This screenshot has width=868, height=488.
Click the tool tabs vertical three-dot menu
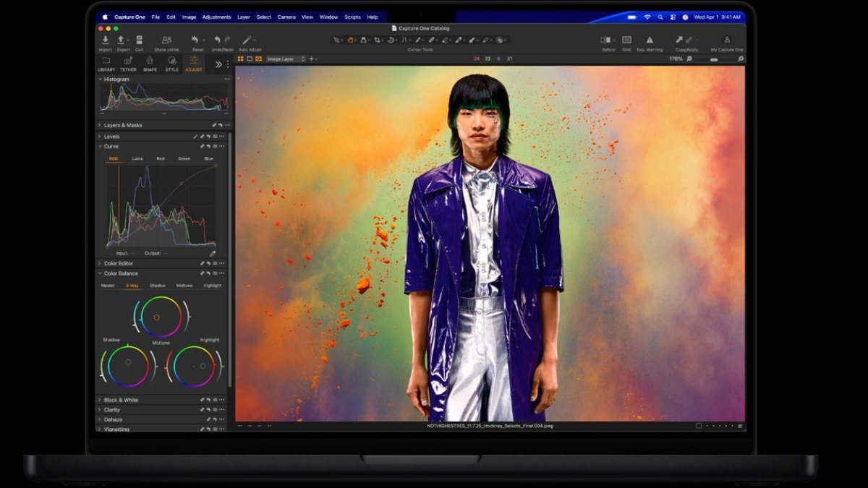(x=228, y=64)
